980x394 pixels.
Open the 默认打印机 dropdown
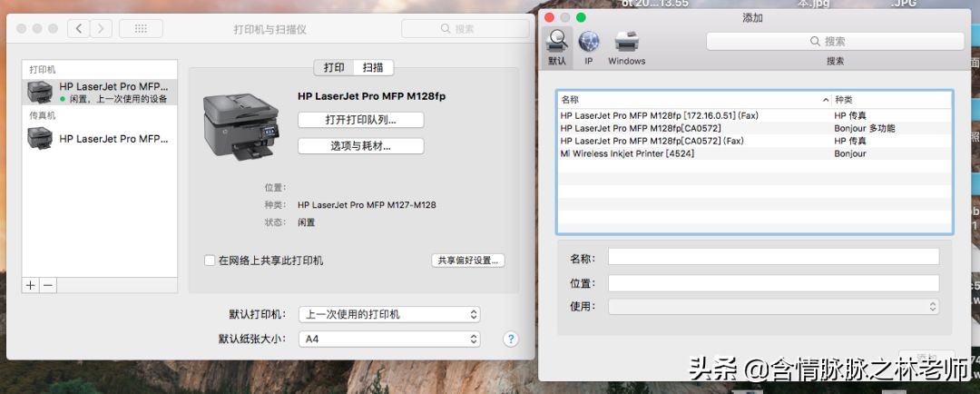[x=389, y=315]
